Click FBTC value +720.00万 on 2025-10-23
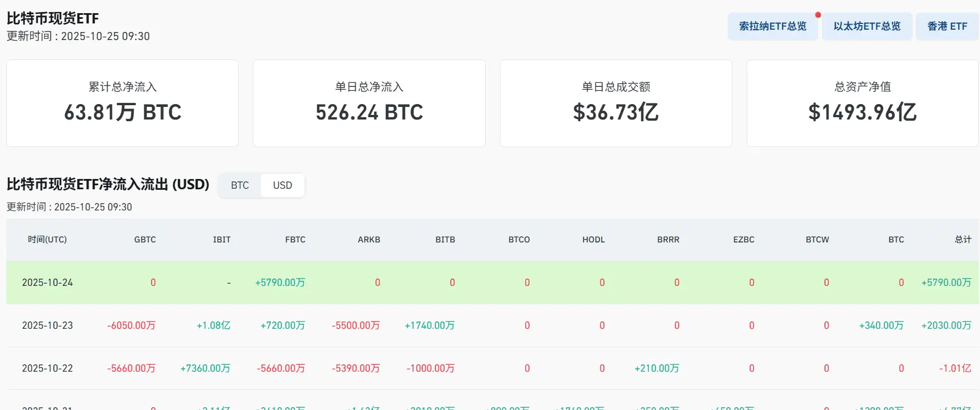Screen dimensions: 980x410 point(283,325)
